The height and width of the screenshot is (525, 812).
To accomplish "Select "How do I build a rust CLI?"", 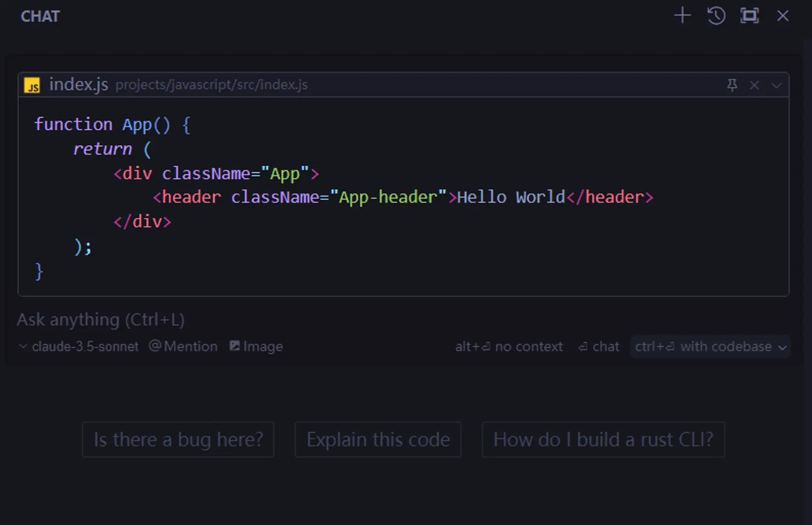I will pyautogui.click(x=603, y=440).
